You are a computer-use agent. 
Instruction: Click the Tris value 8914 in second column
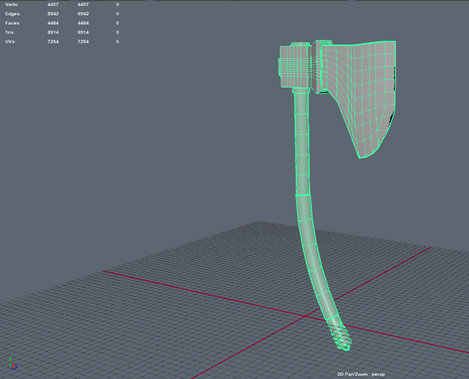point(83,32)
